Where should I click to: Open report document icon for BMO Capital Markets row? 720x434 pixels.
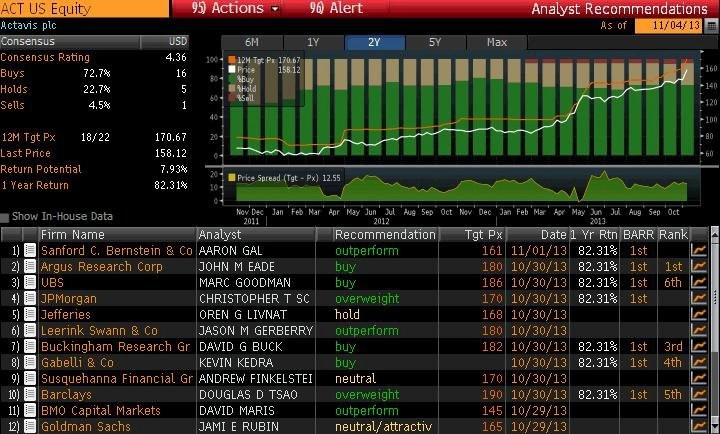(x=30, y=411)
